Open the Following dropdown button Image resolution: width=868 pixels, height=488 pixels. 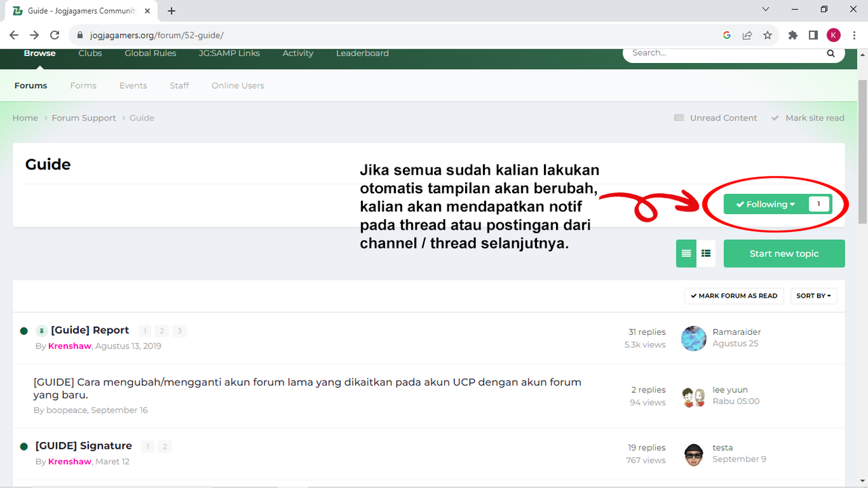[x=765, y=204]
